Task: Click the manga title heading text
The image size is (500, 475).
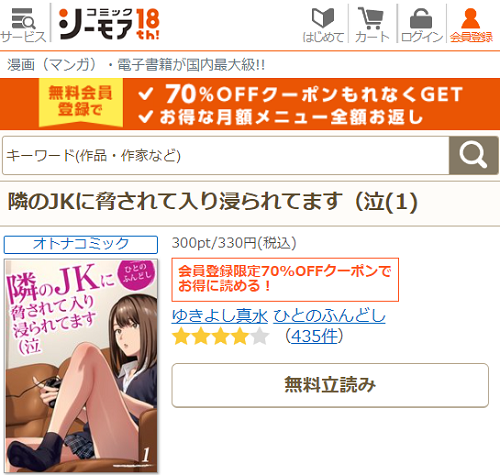Action: pyautogui.click(x=213, y=202)
